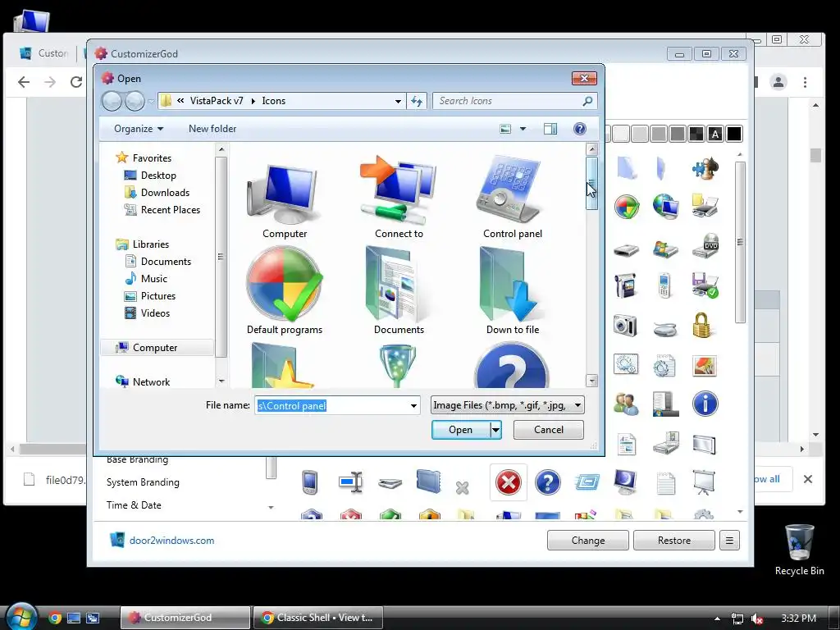Select the Windows flag checkmark icon in CustomizerGod grid
The width and height of the screenshot is (840, 630).
click(626, 207)
